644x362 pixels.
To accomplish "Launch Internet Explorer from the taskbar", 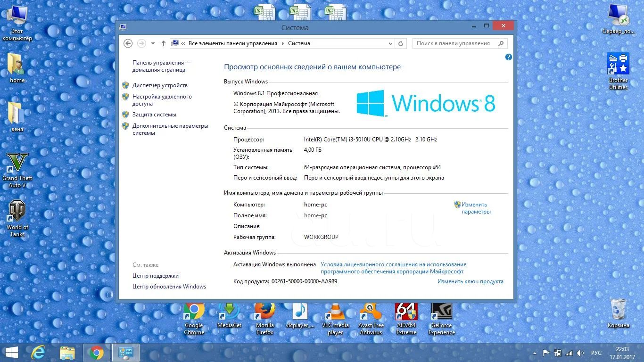I will [38, 353].
